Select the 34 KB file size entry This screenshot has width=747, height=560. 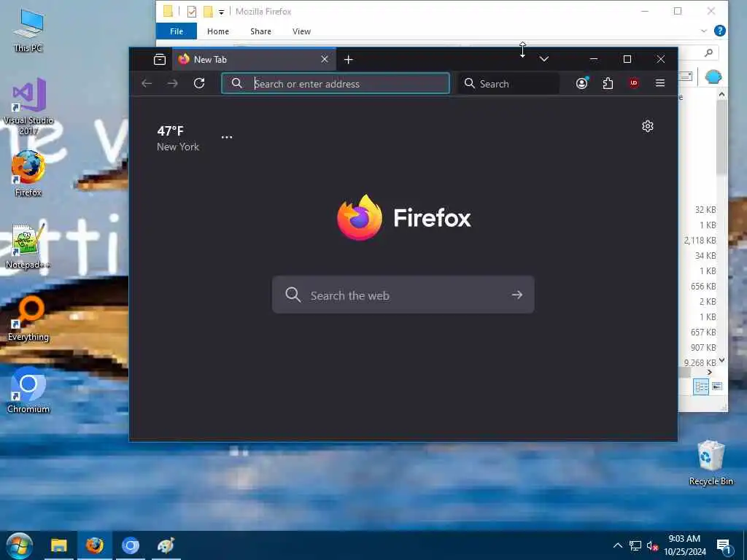[705, 256]
